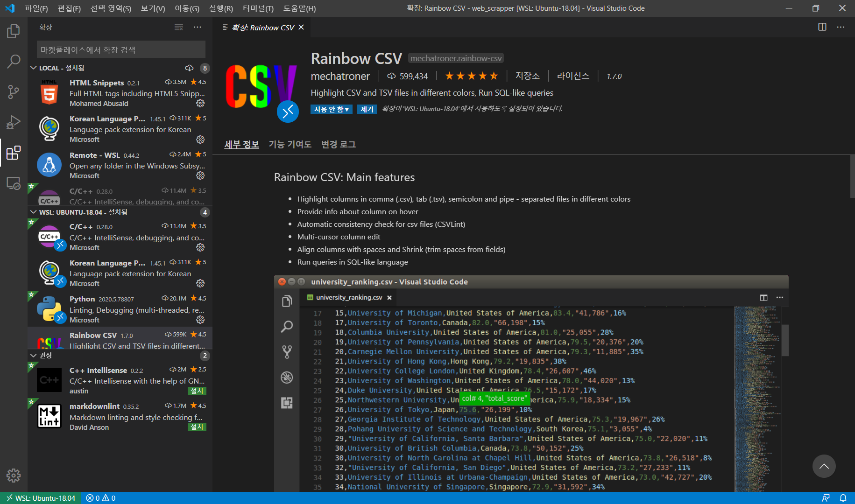The height and width of the screenshot is (504, 855).
Task: Open extensions panel more actions menu
Action: pyautogui.click(x=198, y=28)
